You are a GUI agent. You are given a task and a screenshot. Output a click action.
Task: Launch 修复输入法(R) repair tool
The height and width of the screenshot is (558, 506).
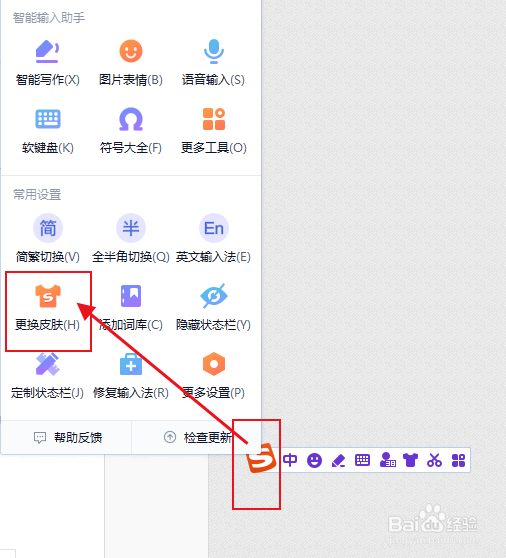tap(131, 376)
